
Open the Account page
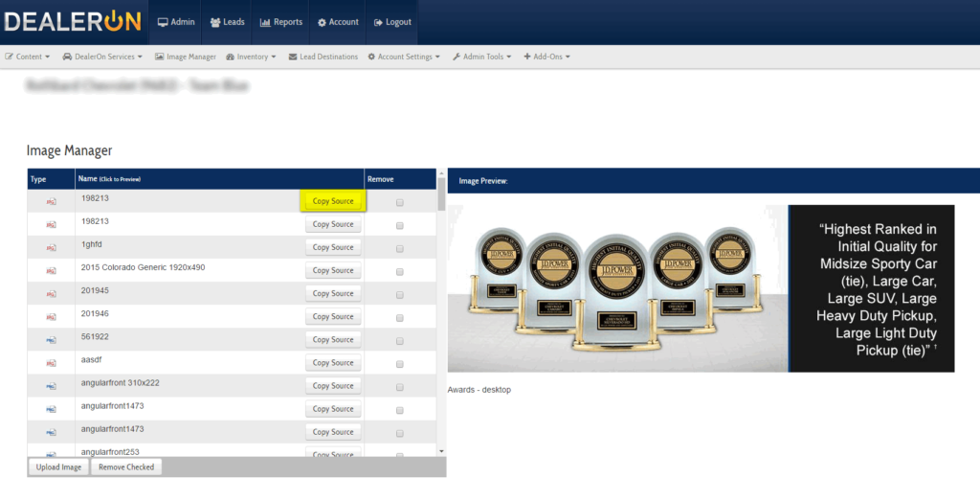tap(338, 22)
